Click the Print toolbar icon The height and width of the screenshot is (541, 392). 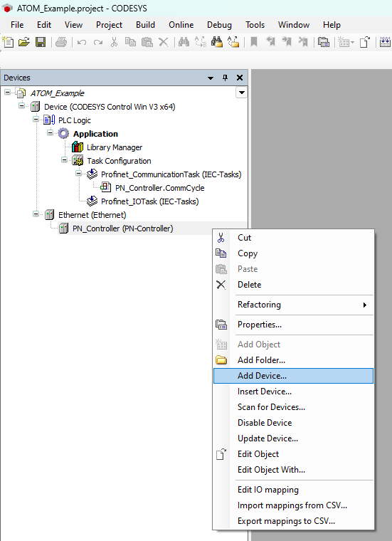coord(61,42)
